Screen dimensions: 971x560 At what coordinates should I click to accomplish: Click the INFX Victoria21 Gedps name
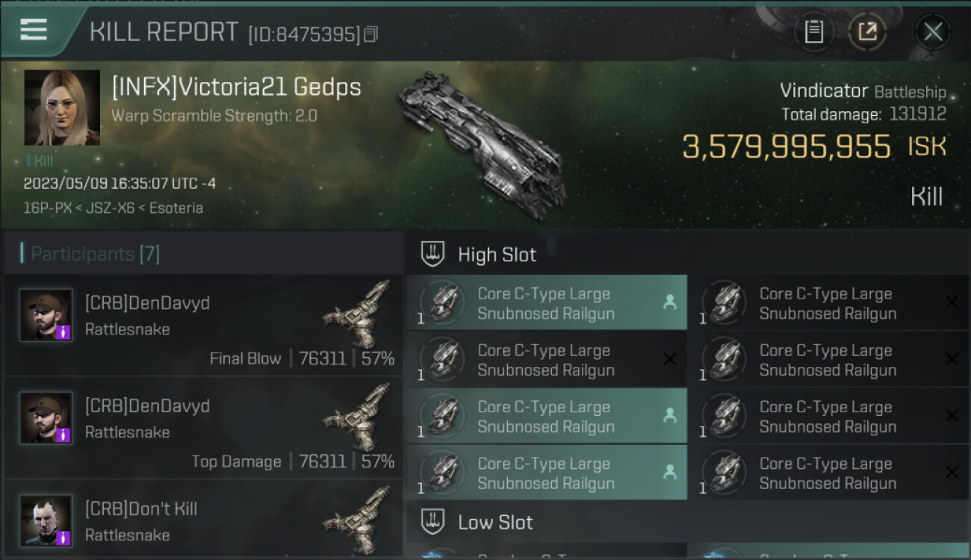pos(236,87)
